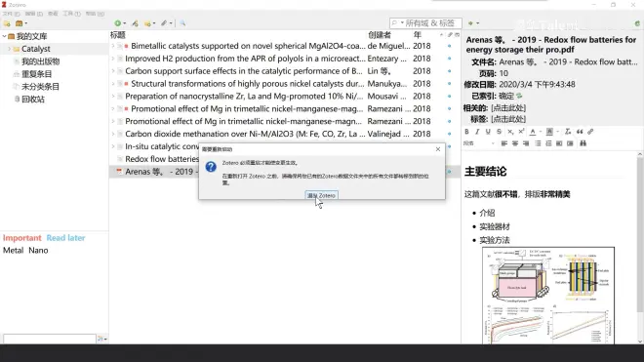Apply background highlight color button
Viewport: 644px width, 362px height.
(x=549, y=132)
